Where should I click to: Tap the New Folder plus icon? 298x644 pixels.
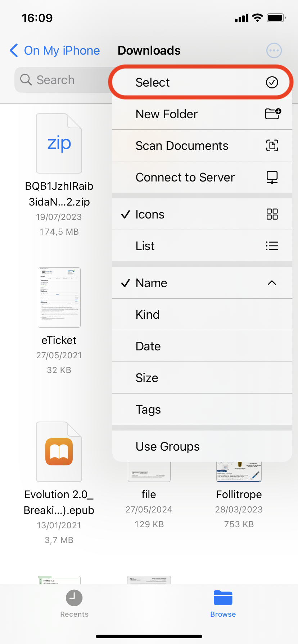click(273, 114)
